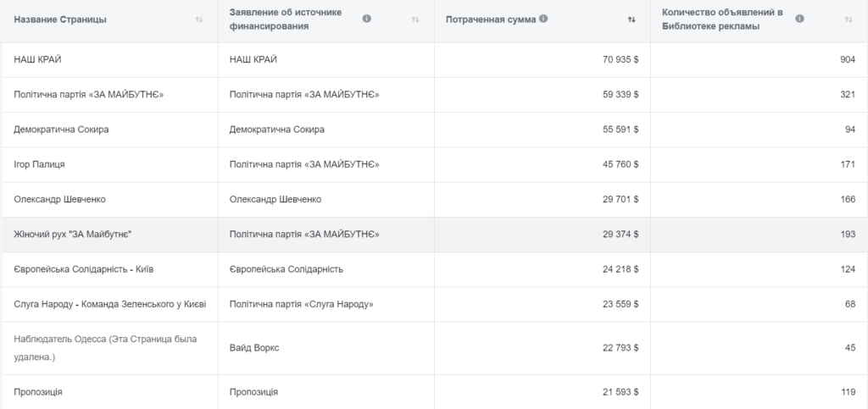The height and width of the screenshot is (409, 868).
Task: Select ads count 904
Action: tap(848, 59)
